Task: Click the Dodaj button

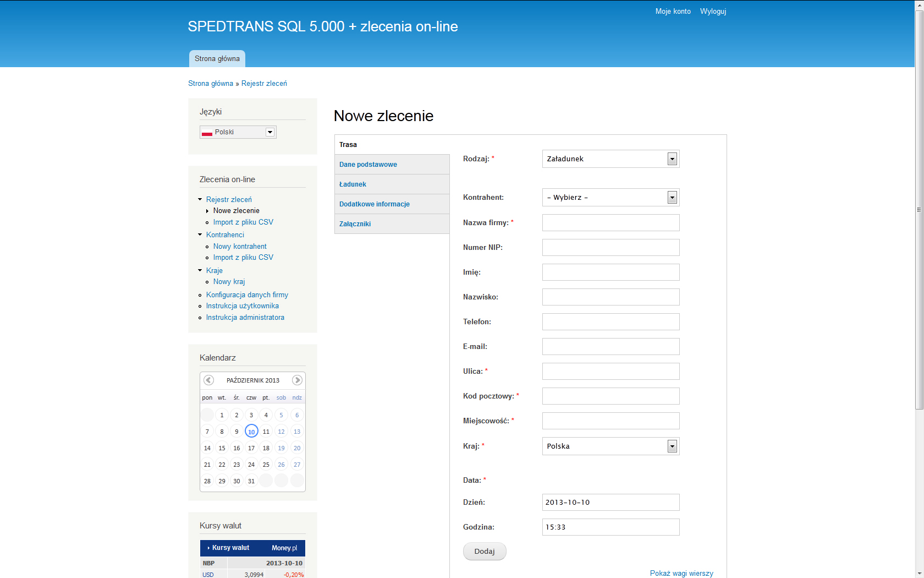Action: click(485, 551)
